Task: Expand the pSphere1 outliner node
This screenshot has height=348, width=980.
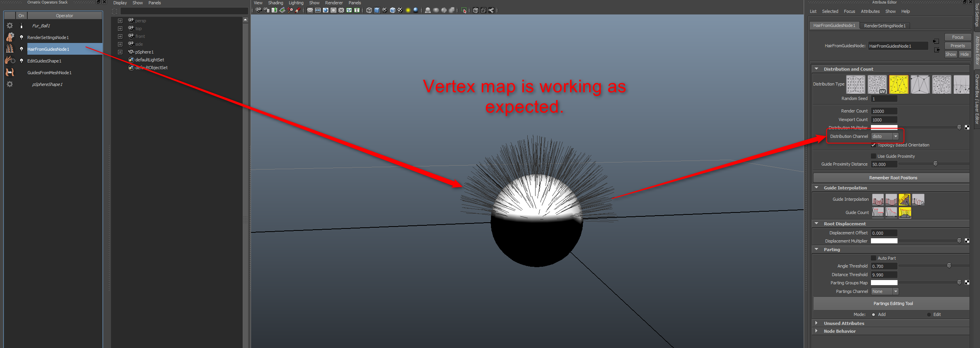Action: click(x=120, y=52)
